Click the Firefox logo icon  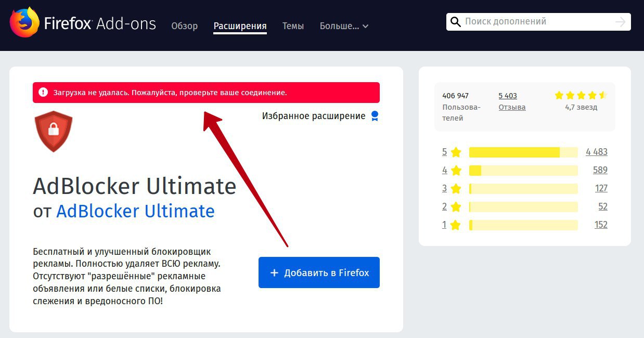click(24, 23)
